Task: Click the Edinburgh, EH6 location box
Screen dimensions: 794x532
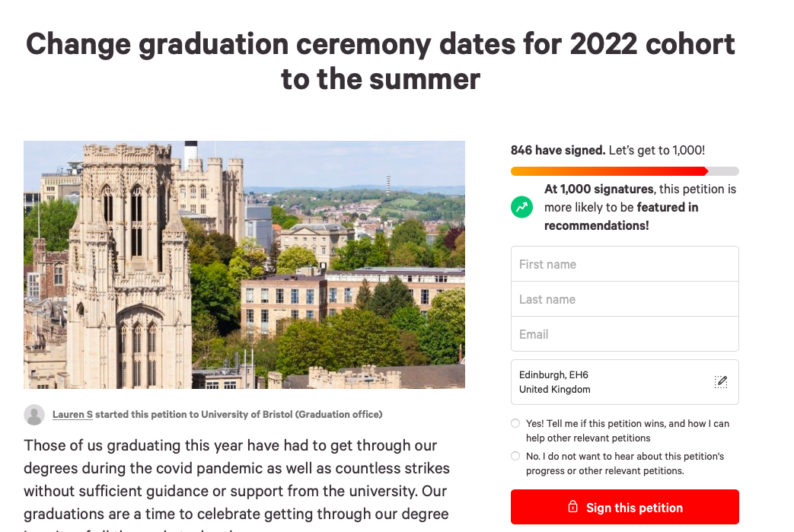Action: coord(609,382)
